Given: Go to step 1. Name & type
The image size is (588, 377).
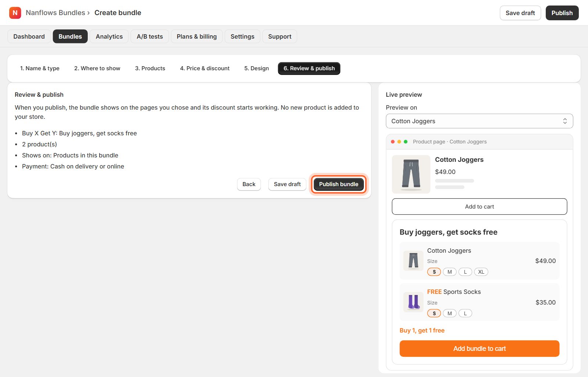Looking at the screenshot, I should click(x=40, y=68).
